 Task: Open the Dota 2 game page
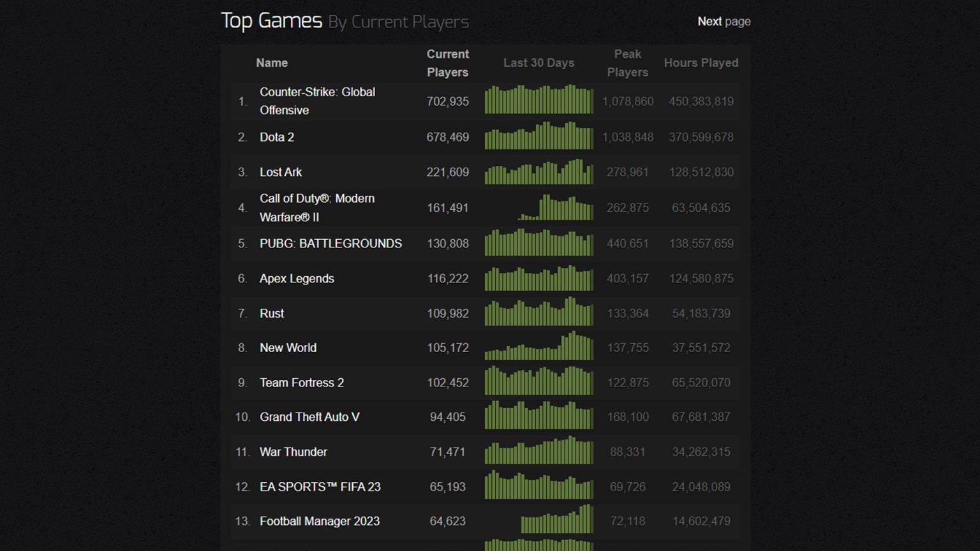point(276,137)
